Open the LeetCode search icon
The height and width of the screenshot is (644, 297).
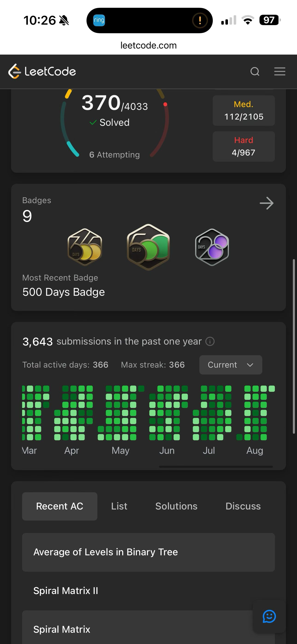pyautogui.click(x=255, y=71)
